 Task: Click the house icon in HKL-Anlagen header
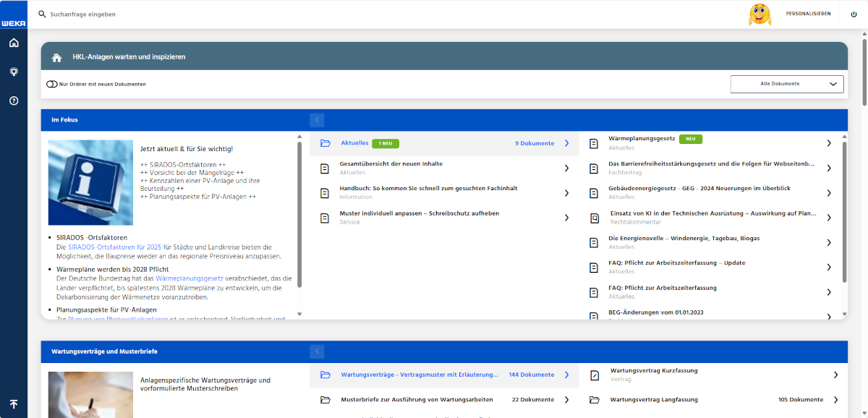tap(57, 57)
